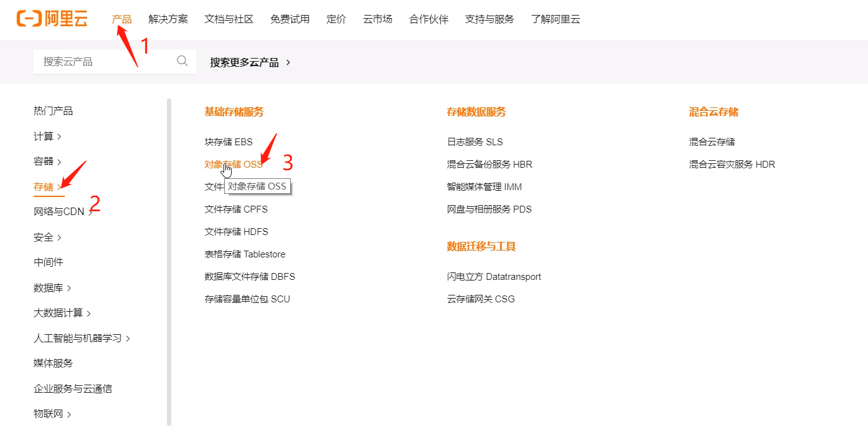
Task: Expand the 容器 category
Action: coord(47,161)
